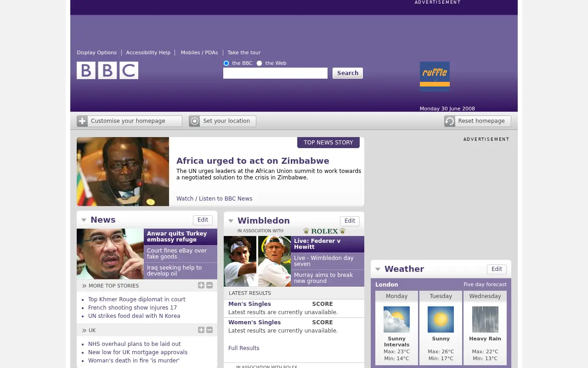Select the 'the Web' search radio button
The width and height of the screenshot is (588, 368).
(259, 63)
